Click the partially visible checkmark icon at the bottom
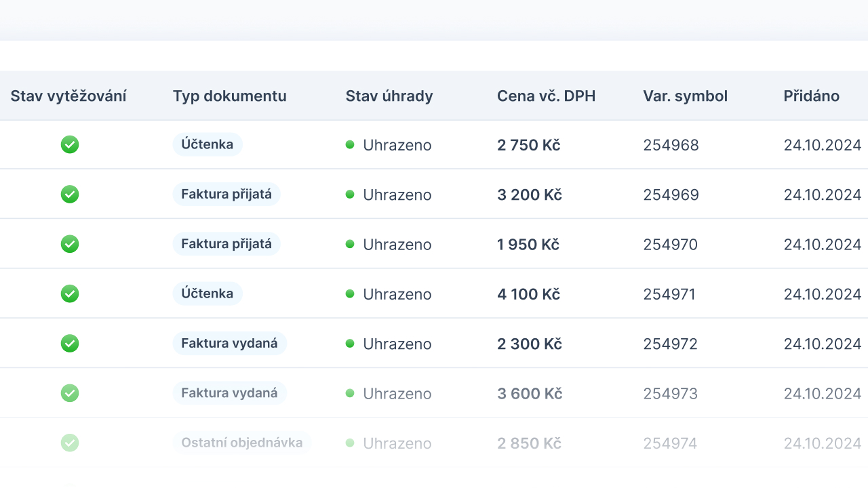 click(70, 485)
